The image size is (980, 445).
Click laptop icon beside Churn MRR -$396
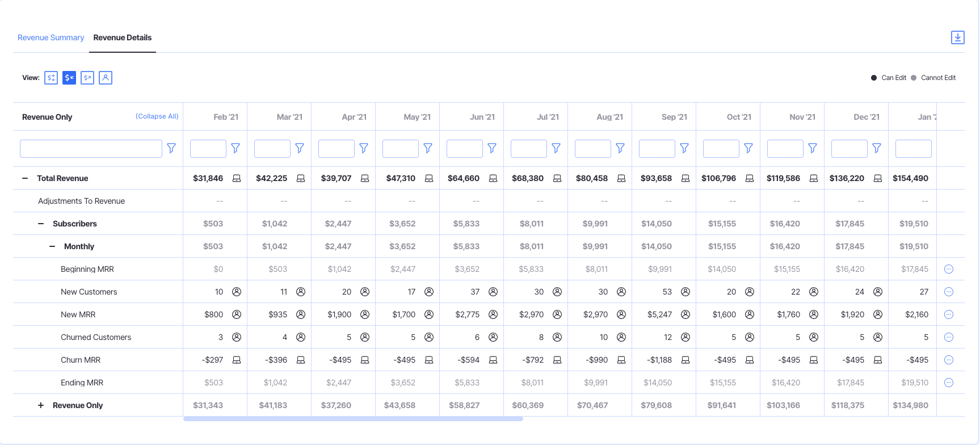point(301,360)
